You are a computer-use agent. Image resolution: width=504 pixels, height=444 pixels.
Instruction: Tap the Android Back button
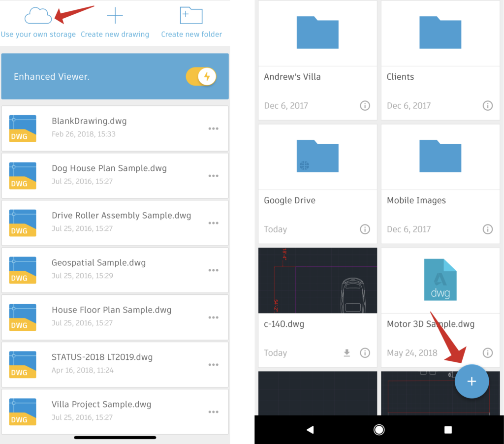[x=310, y=429]
